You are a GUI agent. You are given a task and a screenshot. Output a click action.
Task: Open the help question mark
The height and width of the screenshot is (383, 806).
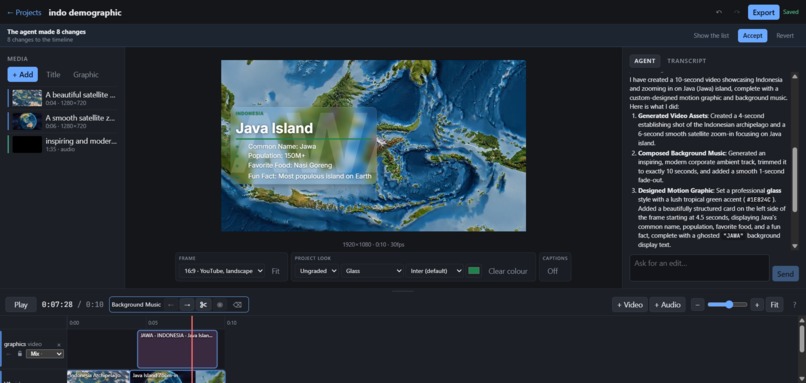[794, 305]
